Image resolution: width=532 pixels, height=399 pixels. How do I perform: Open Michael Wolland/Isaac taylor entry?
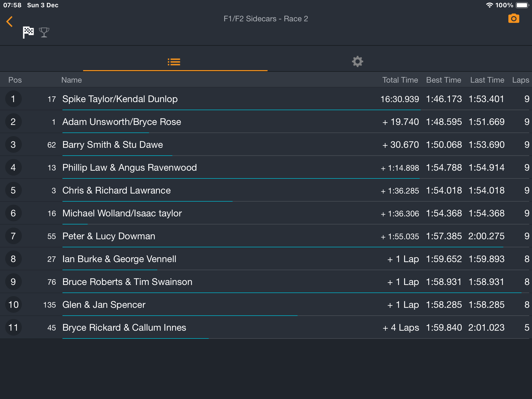[x=266, y=213]
